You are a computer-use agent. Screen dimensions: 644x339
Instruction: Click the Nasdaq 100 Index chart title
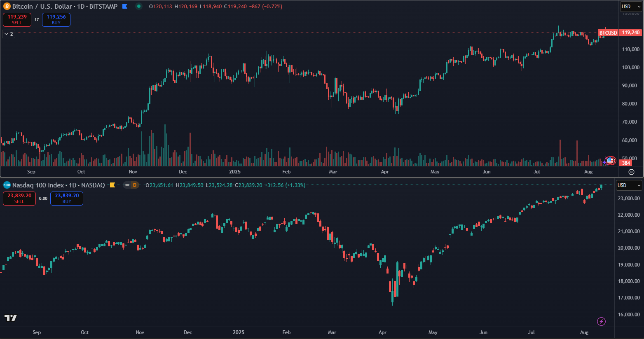38,185
